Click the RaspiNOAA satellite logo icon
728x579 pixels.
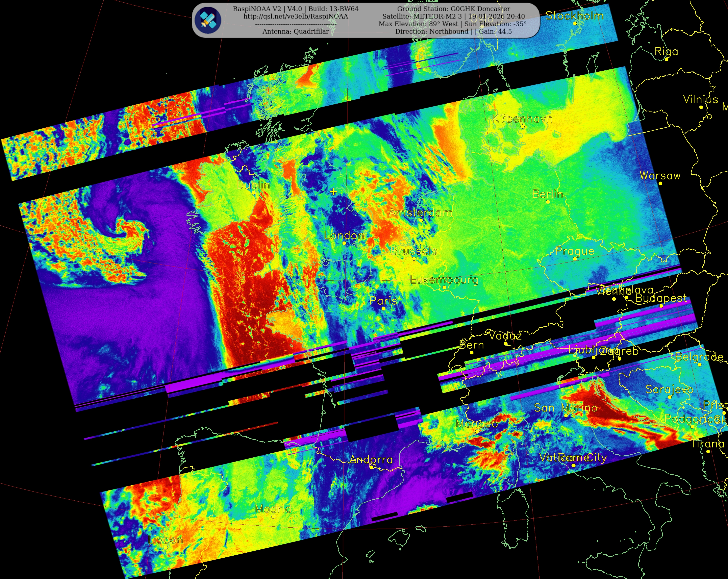click(x=208, y=20)
